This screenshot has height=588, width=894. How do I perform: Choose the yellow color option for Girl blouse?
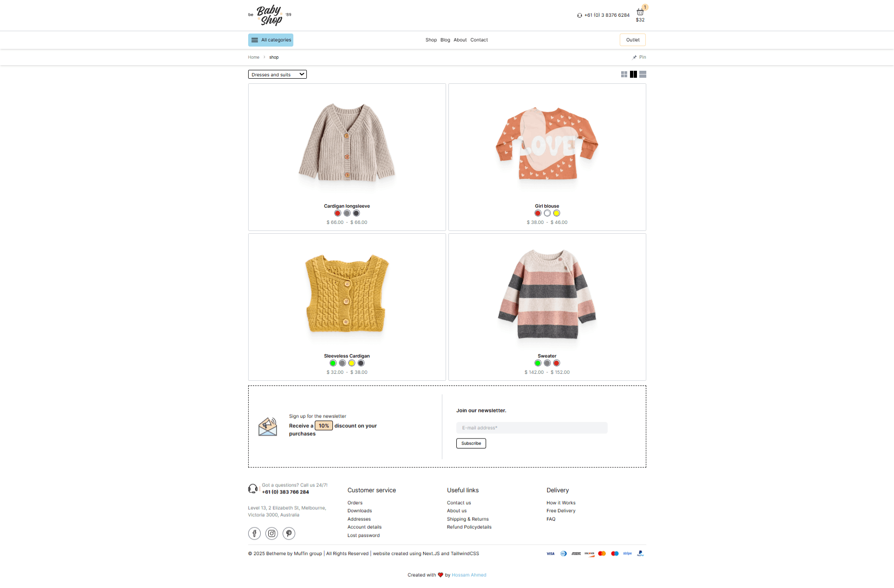coord(556,213)
